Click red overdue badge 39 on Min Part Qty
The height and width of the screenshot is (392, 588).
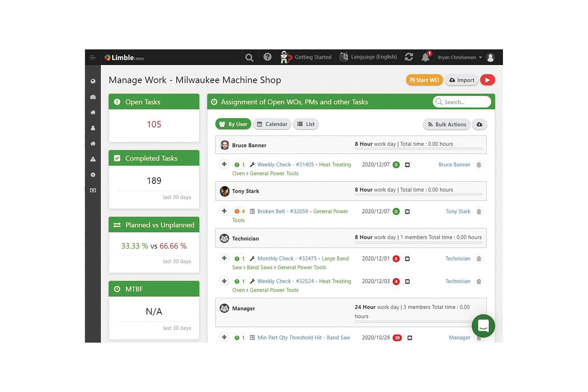(397, 338)
